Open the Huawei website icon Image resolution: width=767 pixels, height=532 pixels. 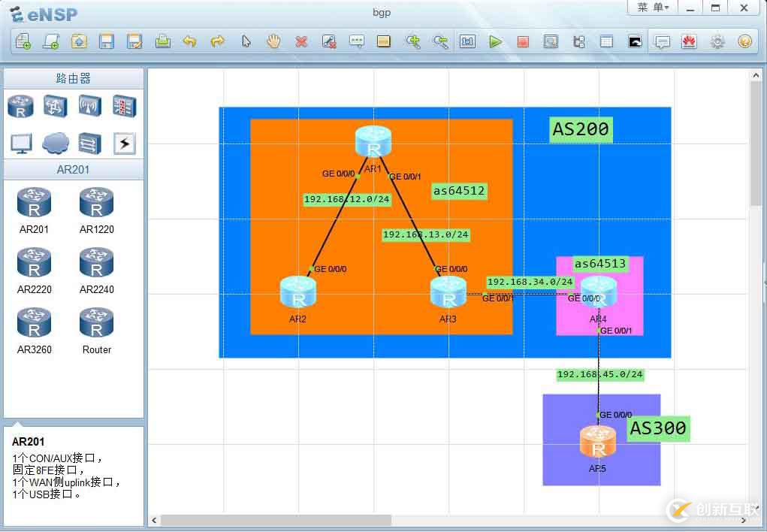click(689, 41)
